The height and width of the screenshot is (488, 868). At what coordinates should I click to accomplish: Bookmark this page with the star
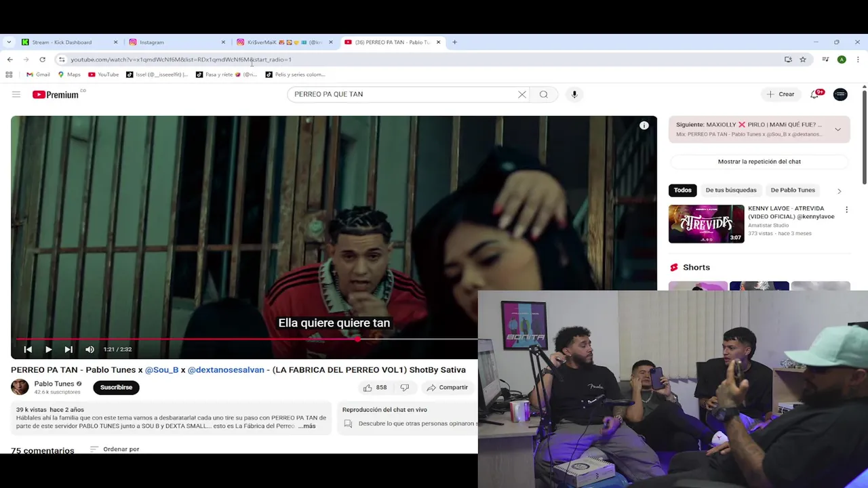pyautogui.click(x=803, y=60)
